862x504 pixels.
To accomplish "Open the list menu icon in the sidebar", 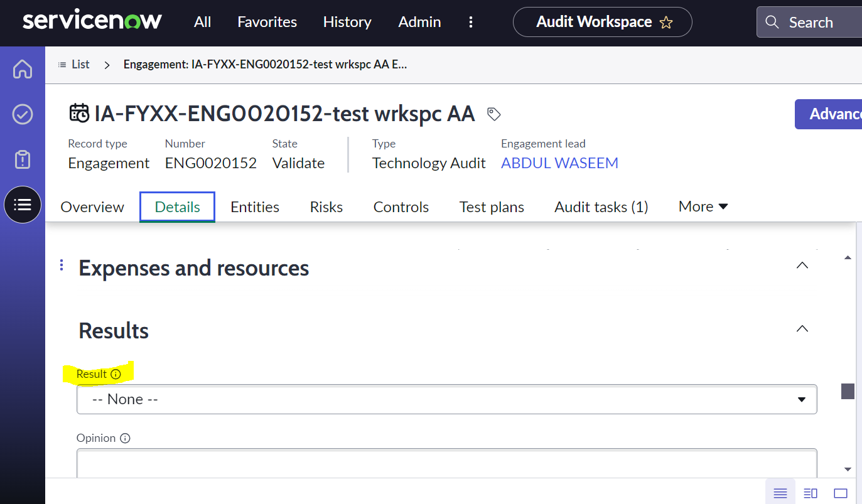I will tap(23, 205).
